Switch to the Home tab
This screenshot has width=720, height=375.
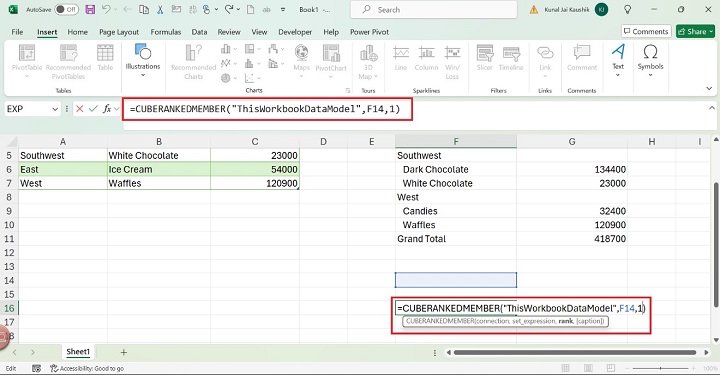click(78, 32)
